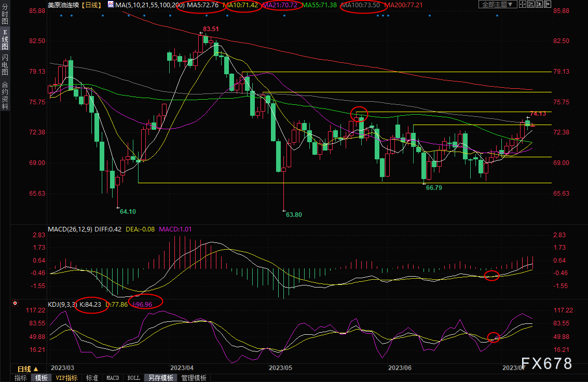Viewport: 588px width, 382px height.
Task: Open the 合约资料 sidebar tab
Action: pos(5,95)
